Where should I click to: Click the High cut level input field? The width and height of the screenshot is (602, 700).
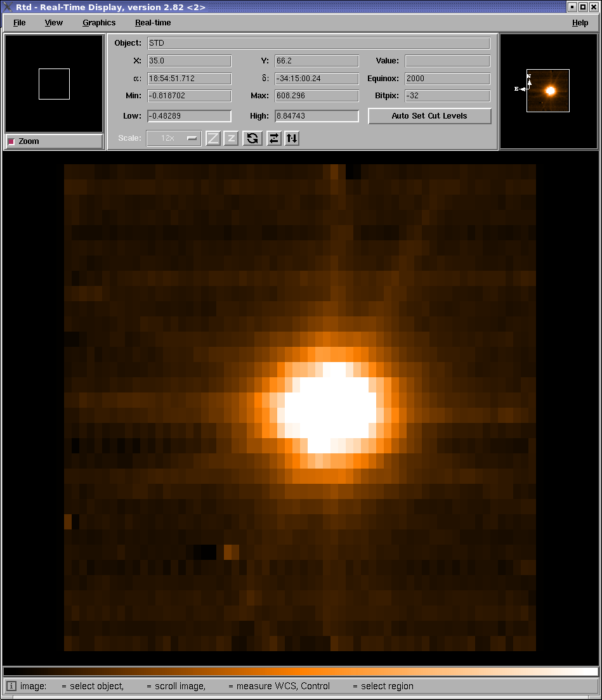point(317,116)
